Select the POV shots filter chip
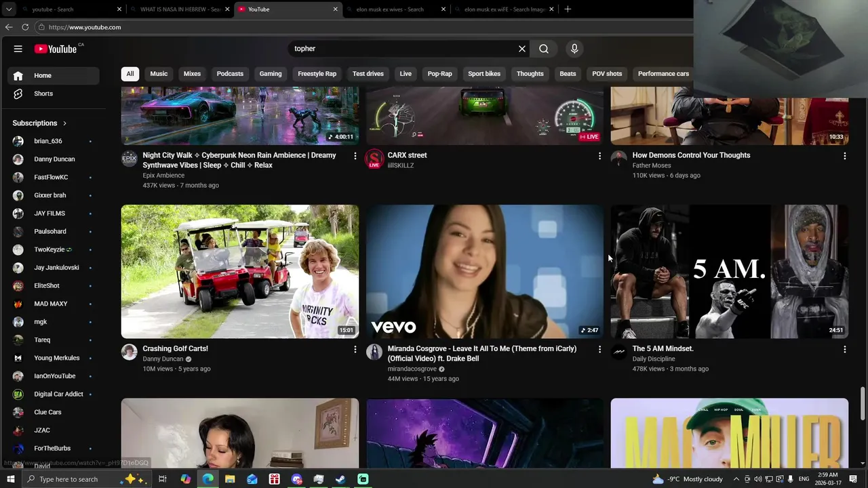The image size is (868, 488). (x=607, y=74)
